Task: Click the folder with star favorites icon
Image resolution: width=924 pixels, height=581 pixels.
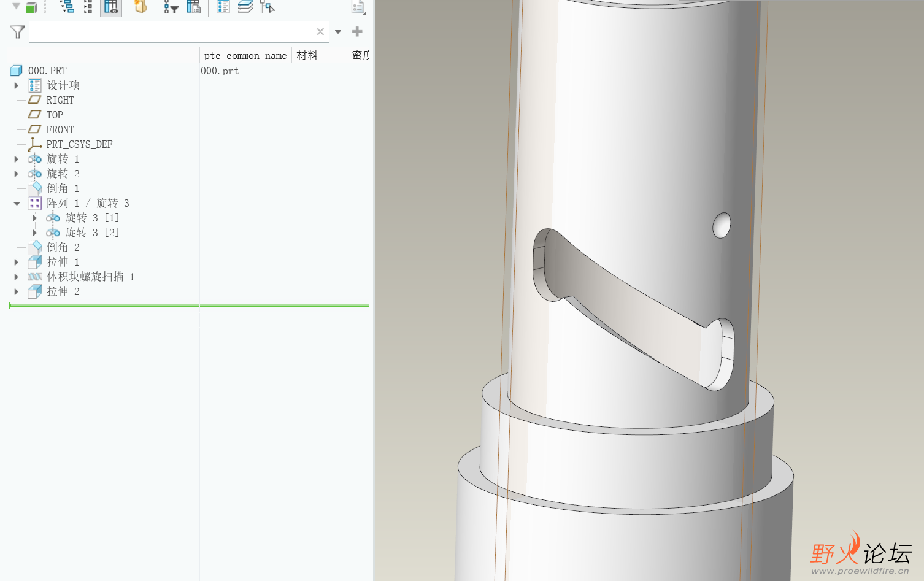Action: tap(141, 7)
